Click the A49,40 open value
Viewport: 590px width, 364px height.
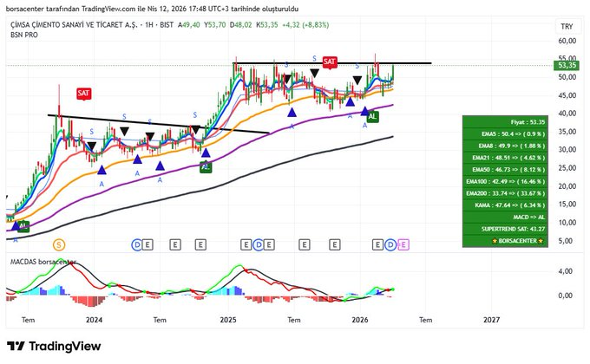pyautogui.click(x=189, y=25)
